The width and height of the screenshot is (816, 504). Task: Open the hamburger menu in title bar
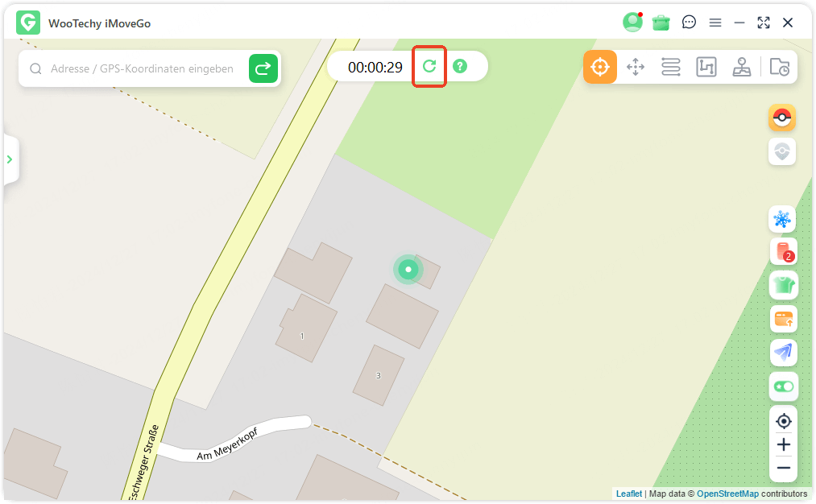click(715, 23)
